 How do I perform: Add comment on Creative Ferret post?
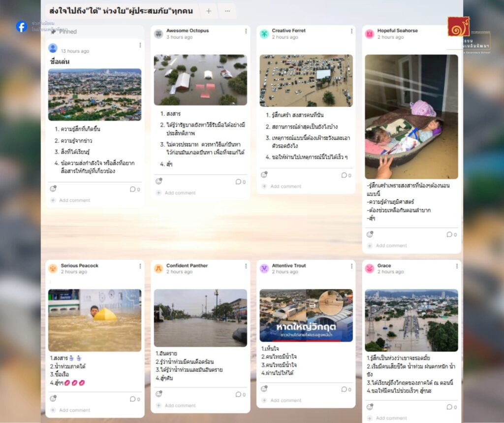286,187
